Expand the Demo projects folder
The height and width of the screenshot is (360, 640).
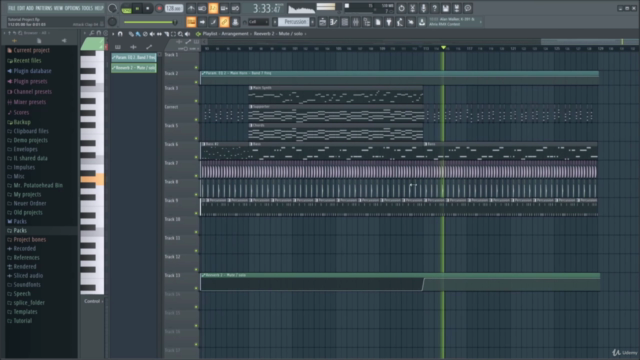click(x=30, y=140)
